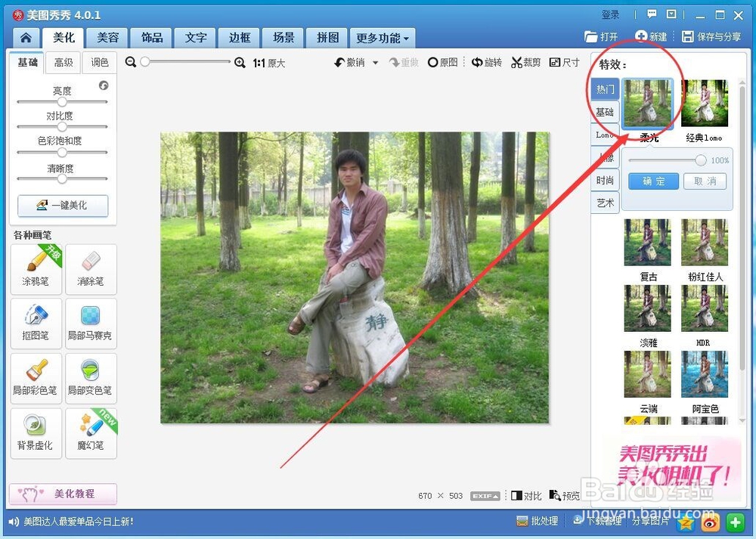Click the 色彩饱和度 saturation slider handle
756x539 pixels.
[62, 153]
